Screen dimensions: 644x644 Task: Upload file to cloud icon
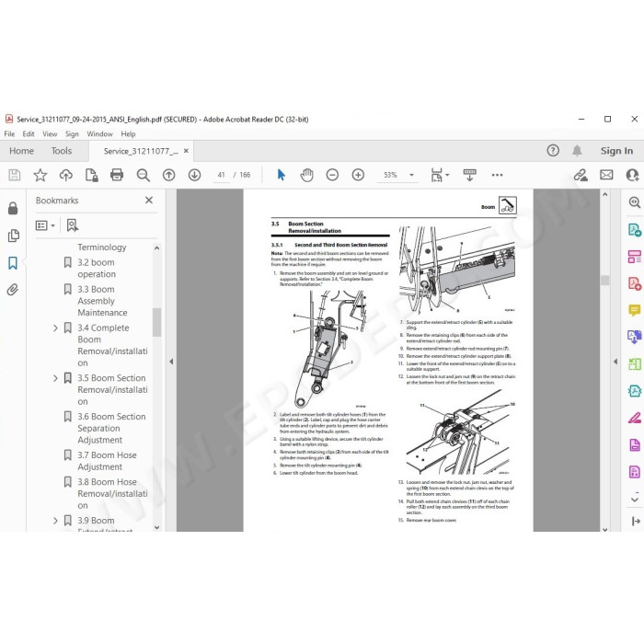pos(65,175)
